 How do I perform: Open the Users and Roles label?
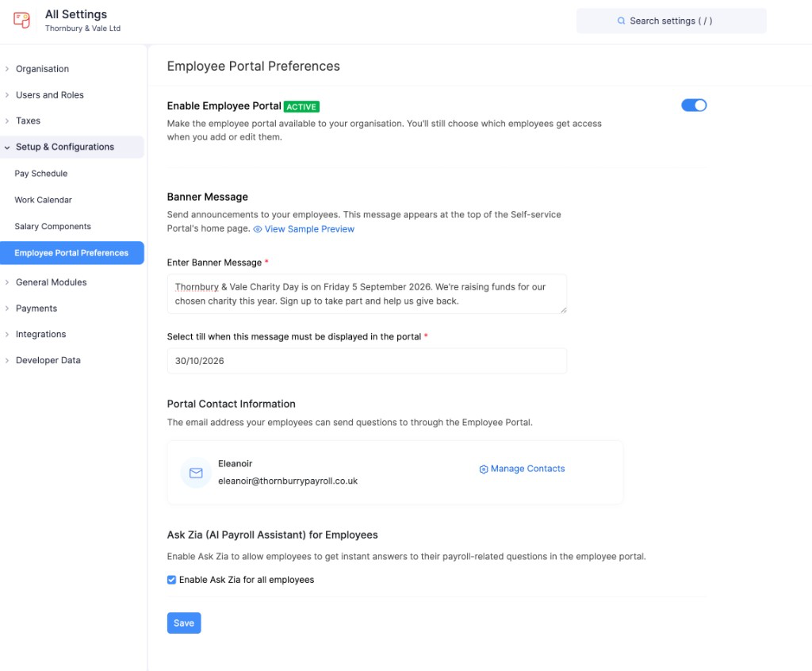50,95
